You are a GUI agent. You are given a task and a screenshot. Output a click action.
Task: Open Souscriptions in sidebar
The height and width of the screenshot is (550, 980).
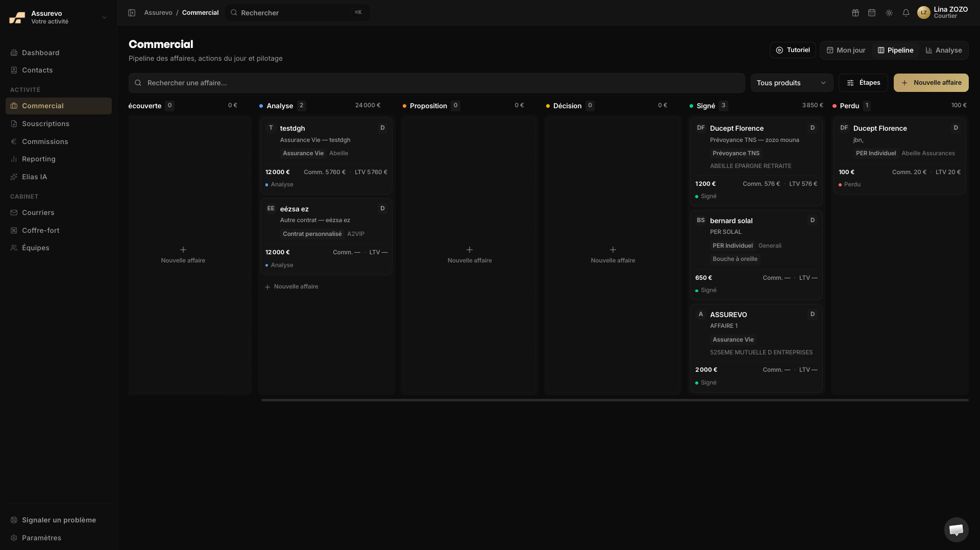tap(59, 124)
